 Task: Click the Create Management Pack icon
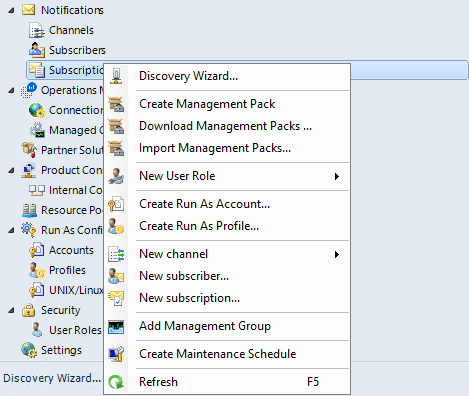pyautogui.click(x=116, y=104)
